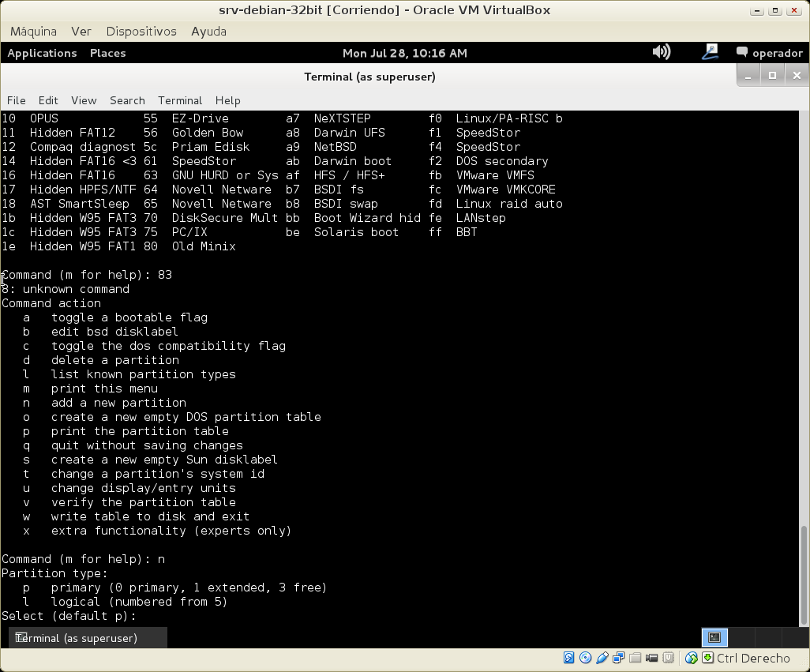This screenshot has height=672, width=810.
Task: Open the terminal's Search menu
Action: (x=127, y=100)
